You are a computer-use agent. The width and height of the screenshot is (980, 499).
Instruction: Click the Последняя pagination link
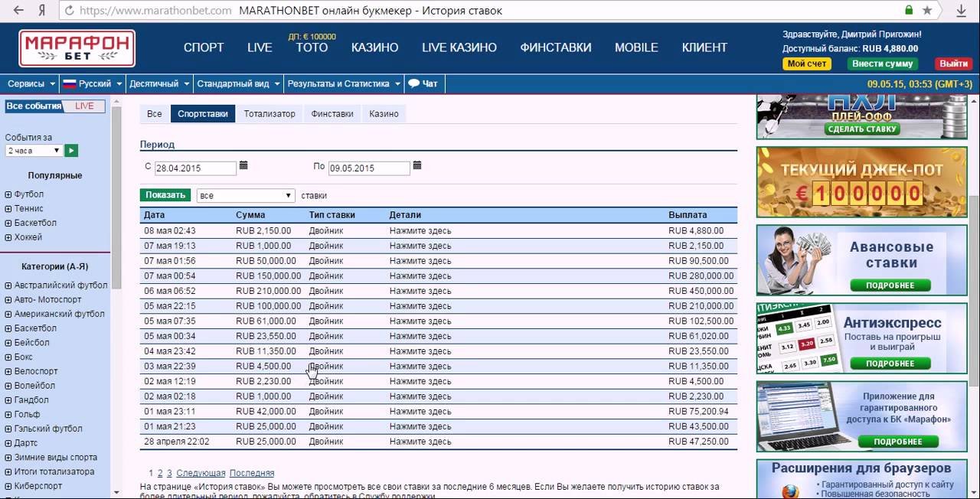click(x=252, y=474)
